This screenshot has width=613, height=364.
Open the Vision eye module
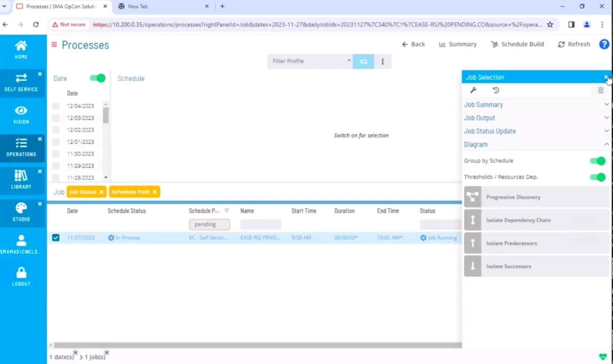(x=21, y=114)
